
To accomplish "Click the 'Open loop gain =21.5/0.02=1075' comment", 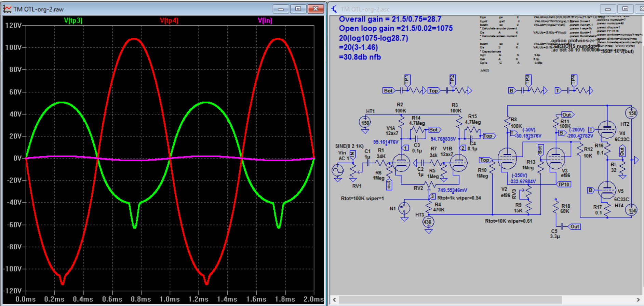I will point(396,28).
